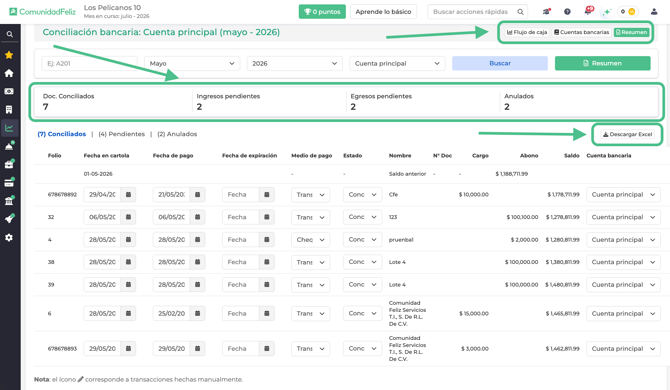Click the Folio column header

coord(54,155)
